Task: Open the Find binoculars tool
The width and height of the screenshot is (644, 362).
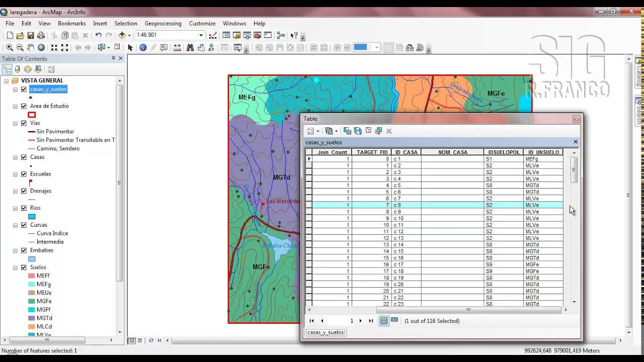Action: tap(190, 47)
